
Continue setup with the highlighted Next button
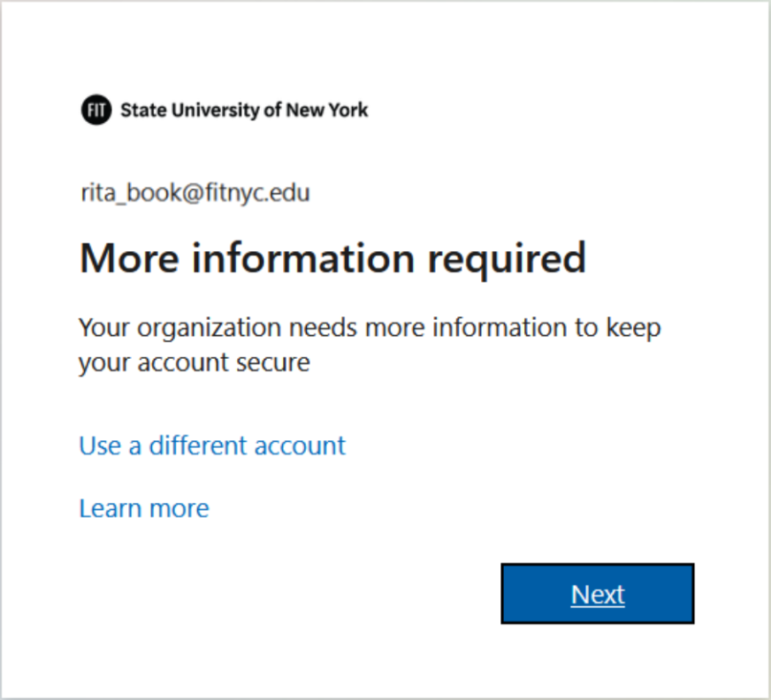(597, 594)
